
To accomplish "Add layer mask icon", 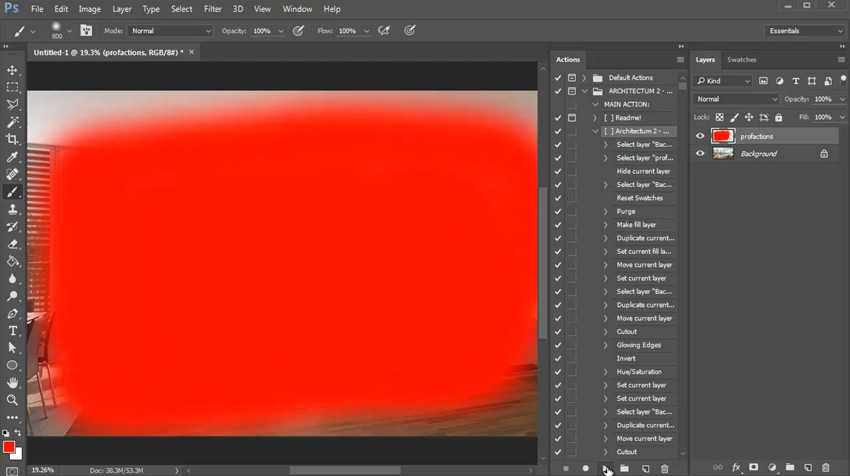I will 754,467.
